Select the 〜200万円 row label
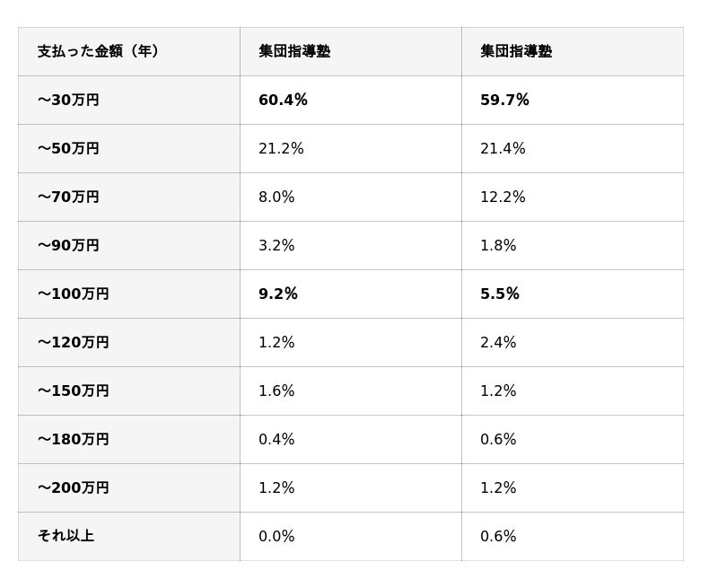The height and width of the screenshot is (588, 718). [73, 487]
